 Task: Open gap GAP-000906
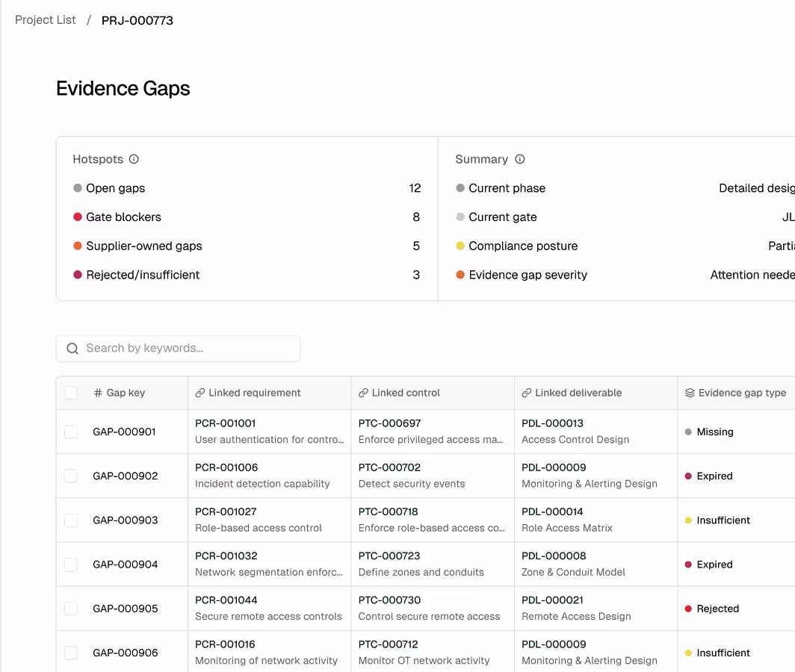pos(126,653)
